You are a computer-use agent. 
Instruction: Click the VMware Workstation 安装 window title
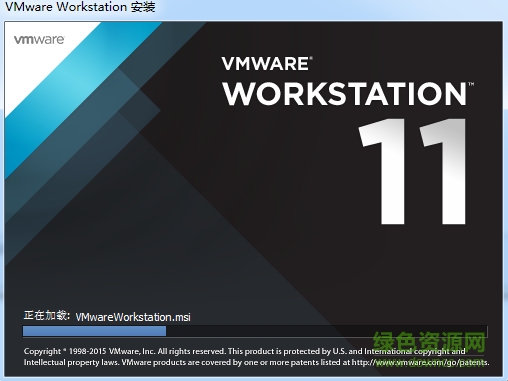pos(80,7)
